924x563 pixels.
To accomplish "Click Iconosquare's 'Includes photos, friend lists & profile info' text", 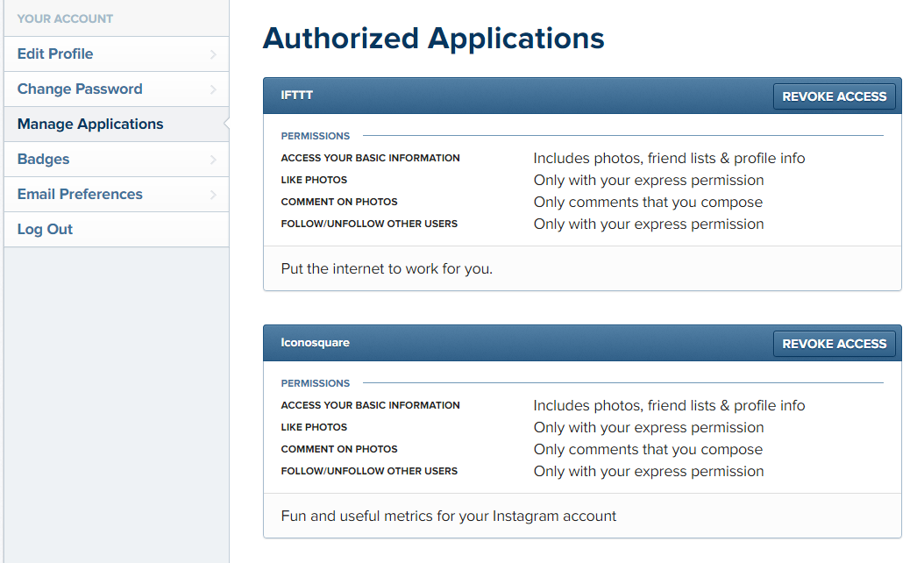I will click(669, 406).
